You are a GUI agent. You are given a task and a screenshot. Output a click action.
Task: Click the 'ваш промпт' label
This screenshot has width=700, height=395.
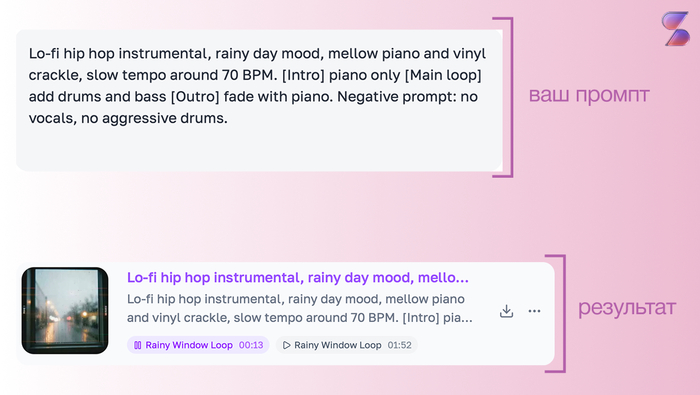pyautogui.click(x=589, y=96)
